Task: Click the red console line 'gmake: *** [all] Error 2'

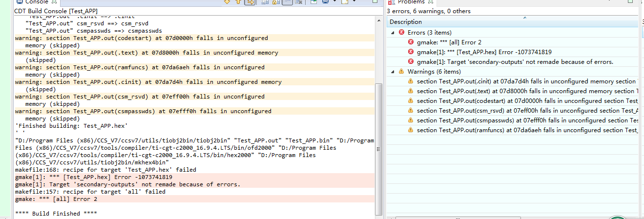Action: tap(56, 199)
